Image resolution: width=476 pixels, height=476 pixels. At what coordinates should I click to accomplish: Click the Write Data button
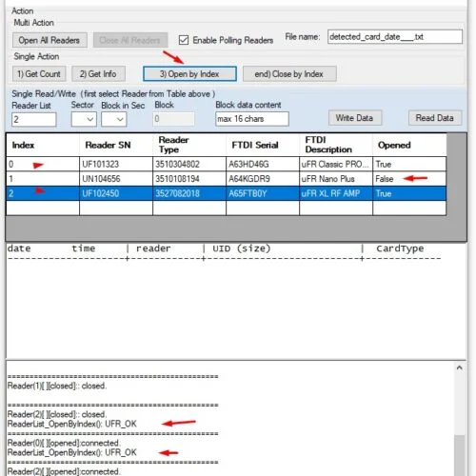355,118
